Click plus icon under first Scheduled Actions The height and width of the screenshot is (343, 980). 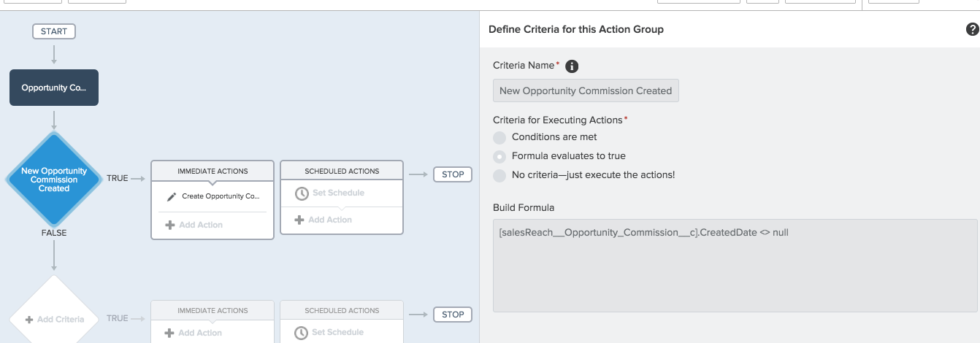point(299,220)
